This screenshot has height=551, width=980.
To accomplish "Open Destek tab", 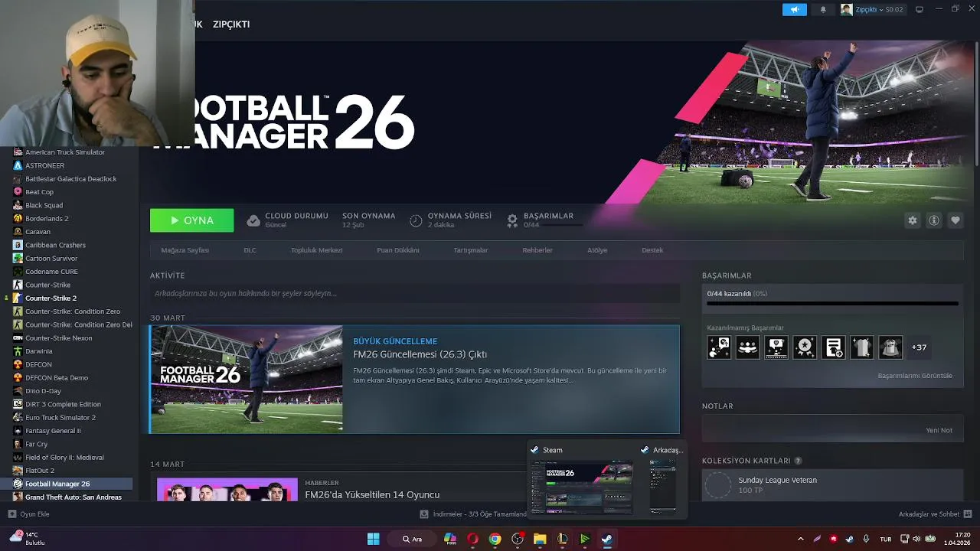I will point(652,250).
